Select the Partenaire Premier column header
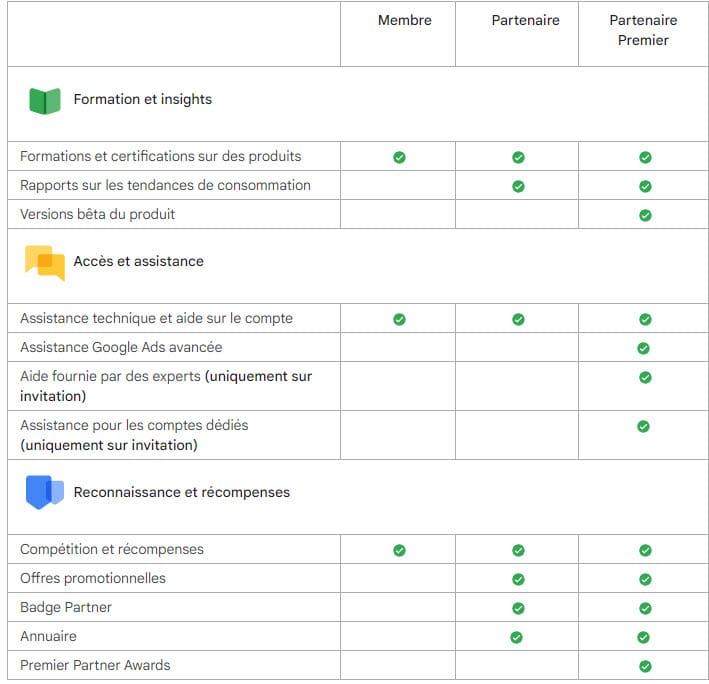Viewport: 709px width, 684px height. point(643,30)
